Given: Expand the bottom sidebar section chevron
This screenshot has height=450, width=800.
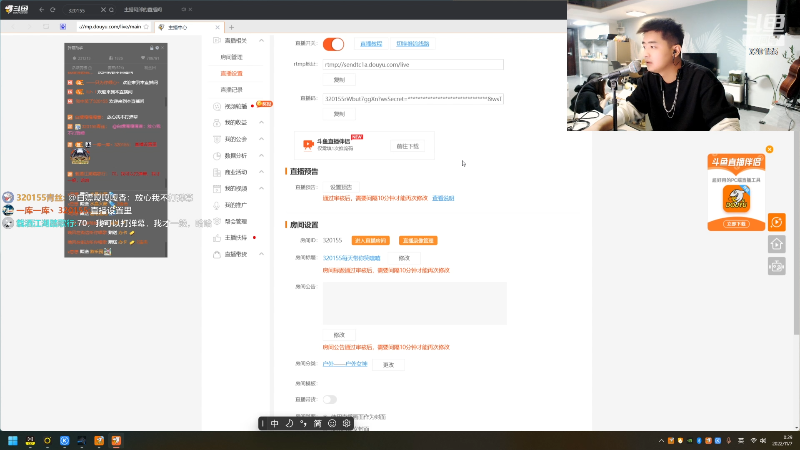Looking at the screenshot, I should coord(261,254).
